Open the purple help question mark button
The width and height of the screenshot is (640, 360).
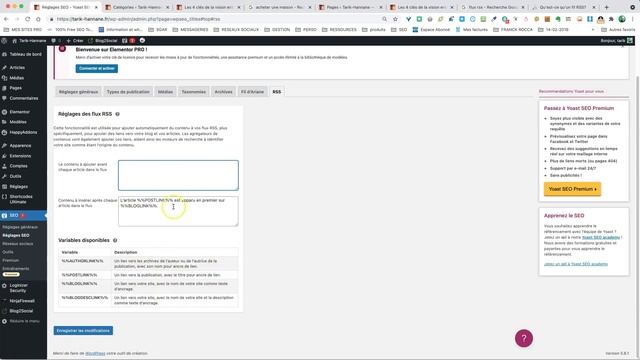tap(524, 338)
